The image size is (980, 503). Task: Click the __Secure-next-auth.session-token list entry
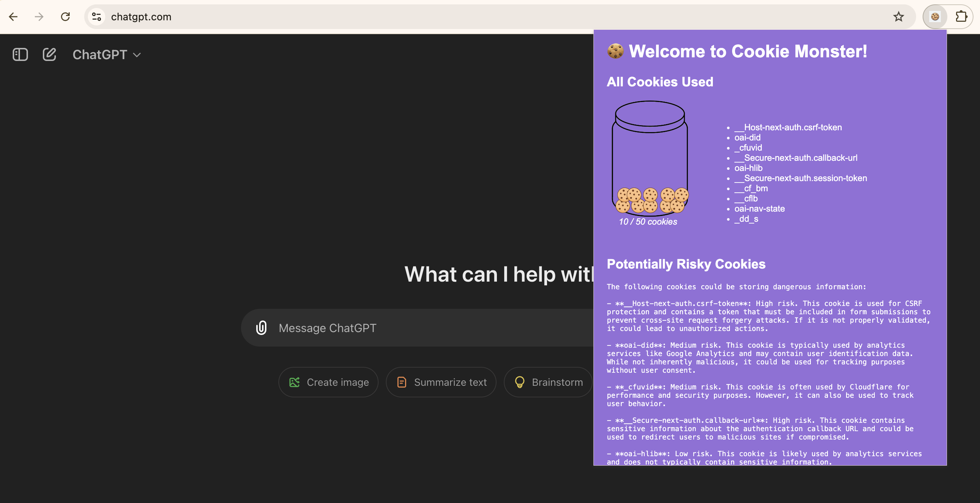tap(800, 178)
